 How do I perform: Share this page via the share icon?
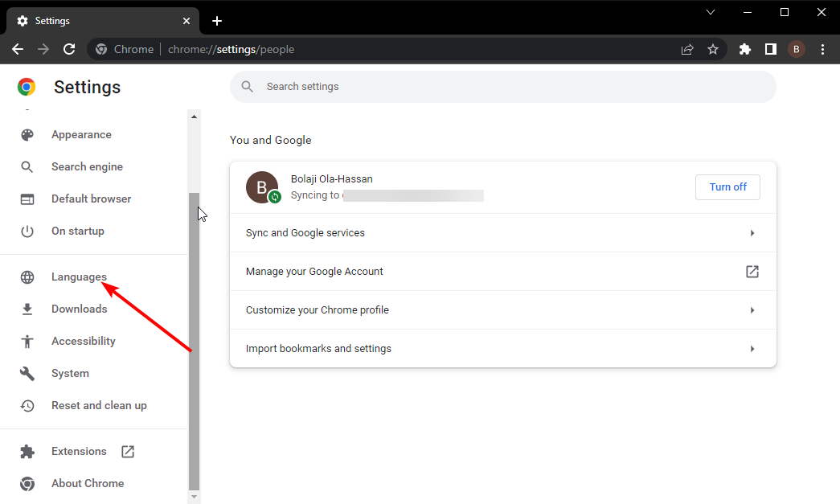pyautogui.click(x=687, y=49)
